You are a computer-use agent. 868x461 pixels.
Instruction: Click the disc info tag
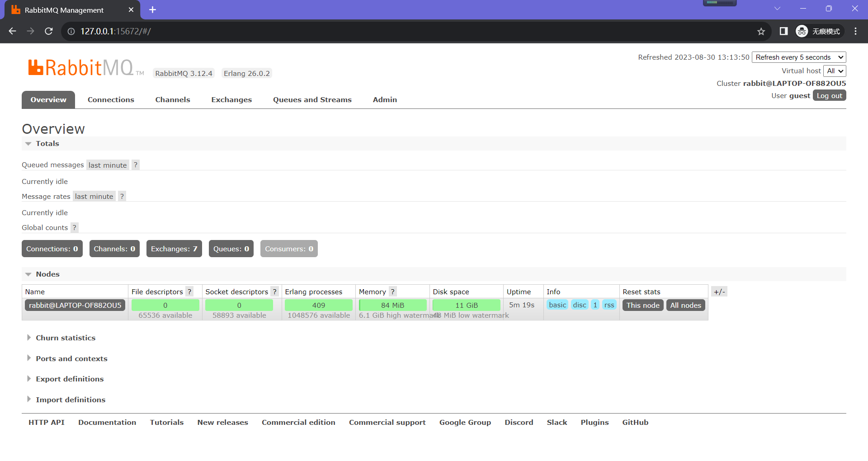[580, 305]
